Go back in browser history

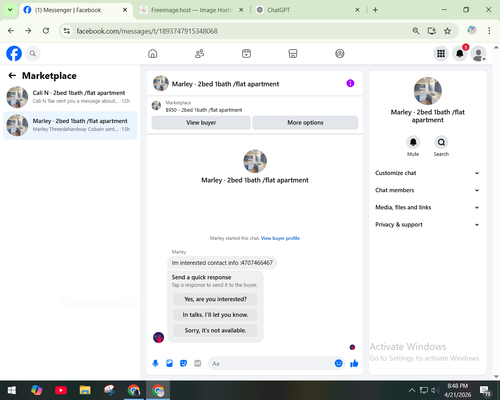(11, 31)
